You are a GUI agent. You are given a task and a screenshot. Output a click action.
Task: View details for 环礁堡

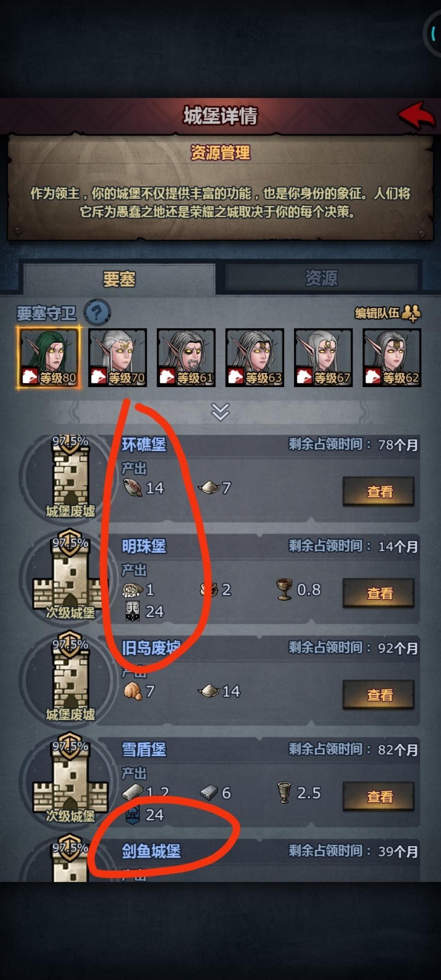pyautogui.click(x=378, y=492)
